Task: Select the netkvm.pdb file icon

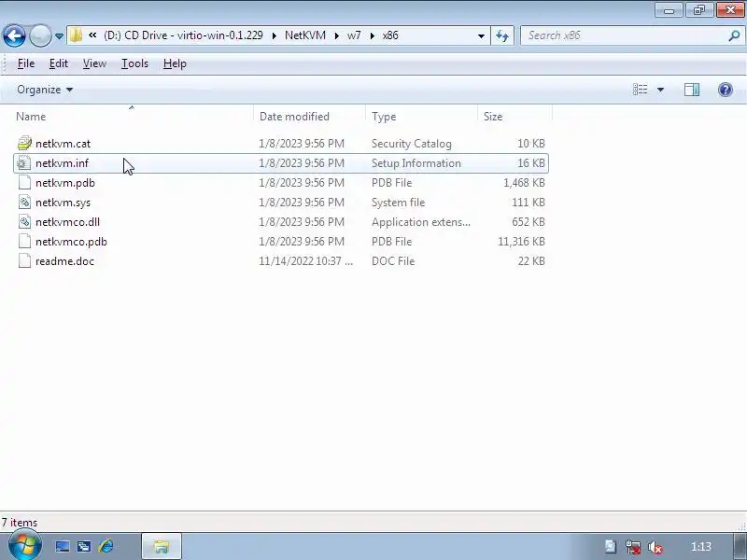Action: pos(24,183)
